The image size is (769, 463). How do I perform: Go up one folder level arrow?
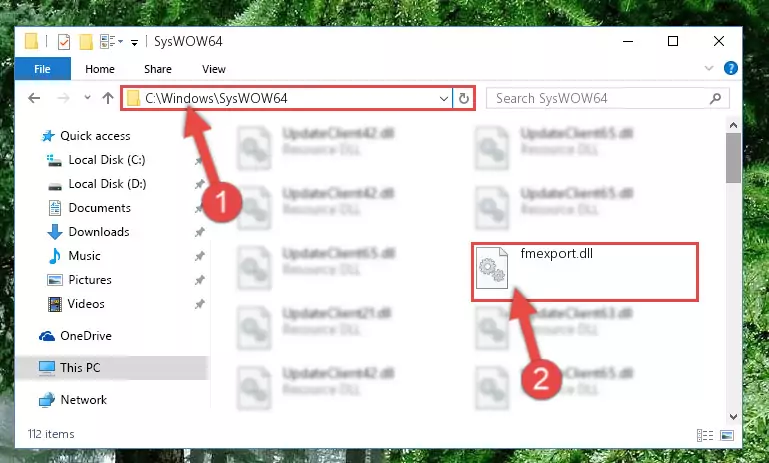pyautogui.click(x=108, y=98)
